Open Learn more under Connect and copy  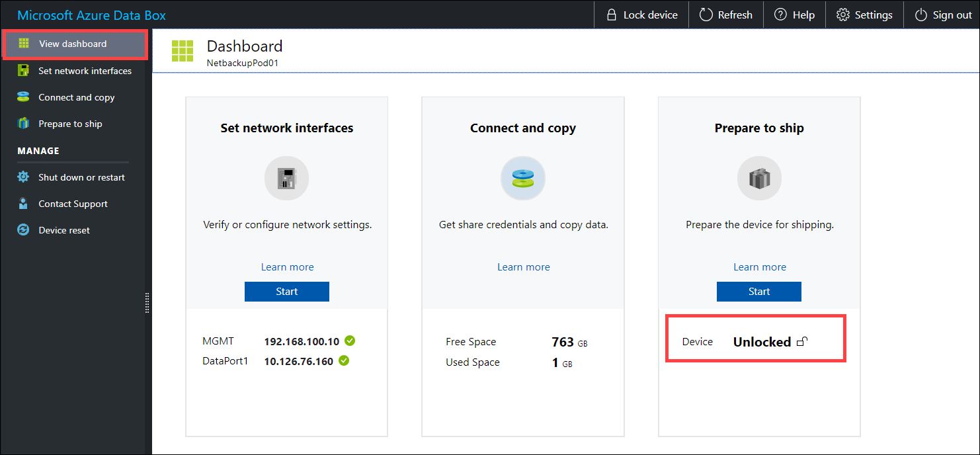point(522,267)
